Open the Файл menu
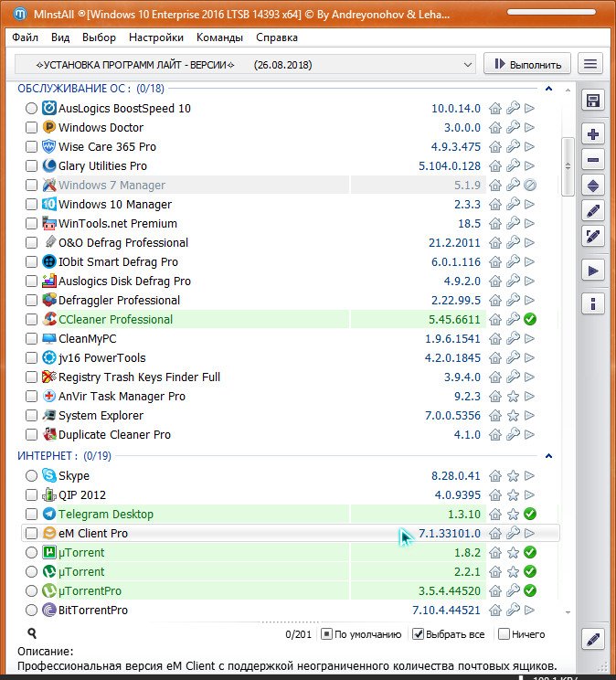616x680 pixels. (26, 37)
